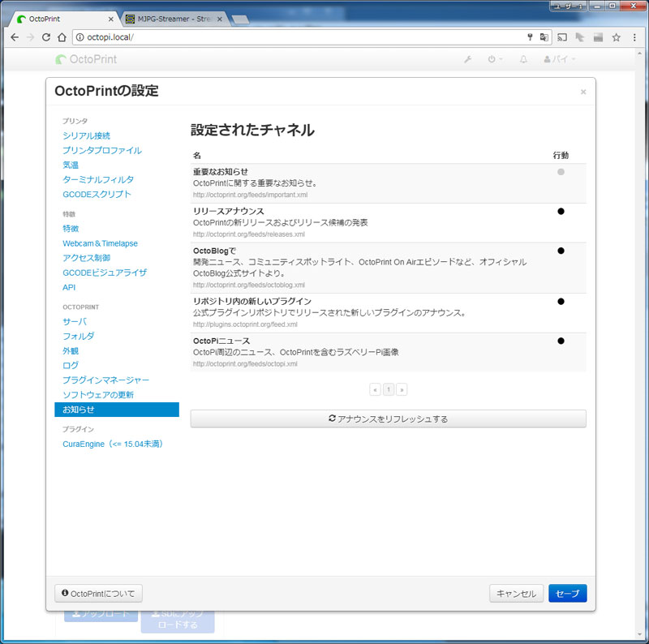Screen dimensions: 649x644
Task: Click the site info icon in address bar
Action: click(80, 37)
